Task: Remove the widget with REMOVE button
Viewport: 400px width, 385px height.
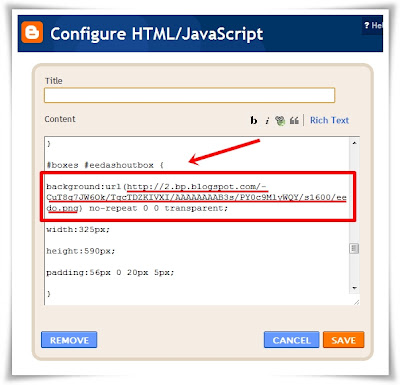Action: point(69,340)
